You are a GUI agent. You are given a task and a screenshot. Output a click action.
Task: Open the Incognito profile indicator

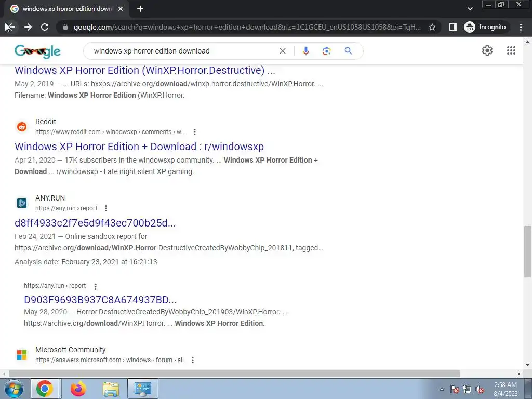point(485,27)
